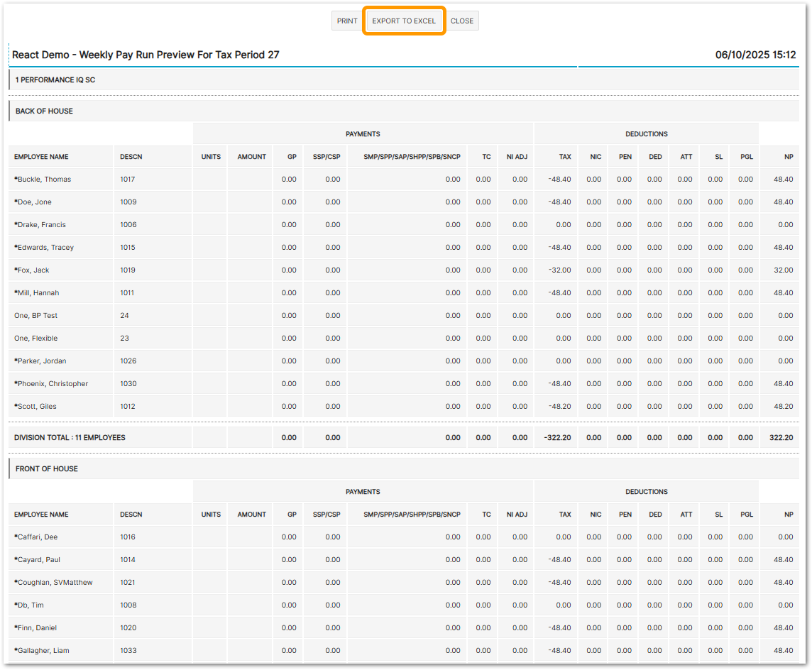
Task: Select employee Parker, Jordan
Action: (x=42, y=361)
